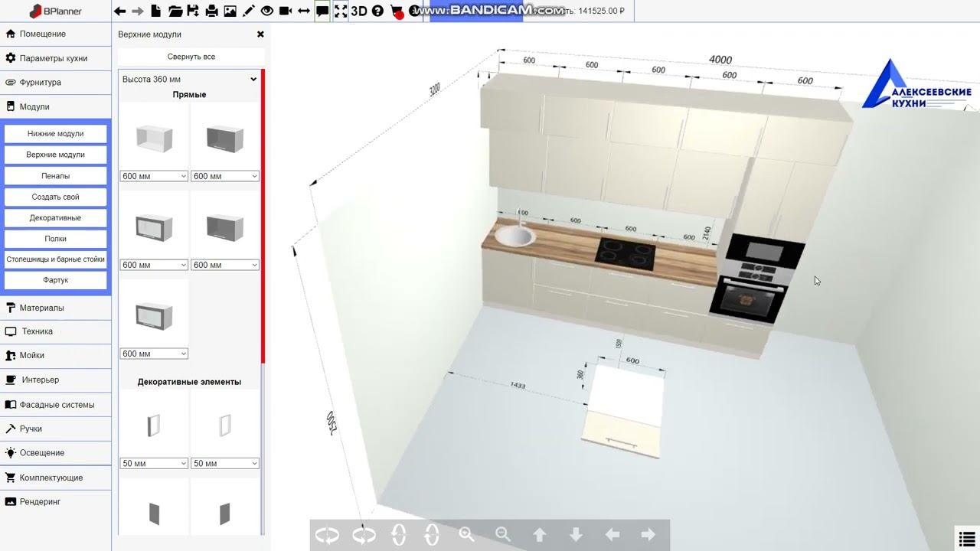This screenshot has height=551, width=980.
Task: Toggle dimension display with double-arrow icon
Action: pos(304,11)
